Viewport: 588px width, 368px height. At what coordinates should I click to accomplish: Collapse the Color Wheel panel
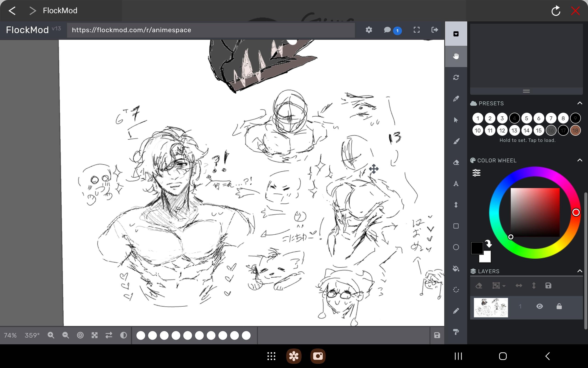tap(580, 160)
